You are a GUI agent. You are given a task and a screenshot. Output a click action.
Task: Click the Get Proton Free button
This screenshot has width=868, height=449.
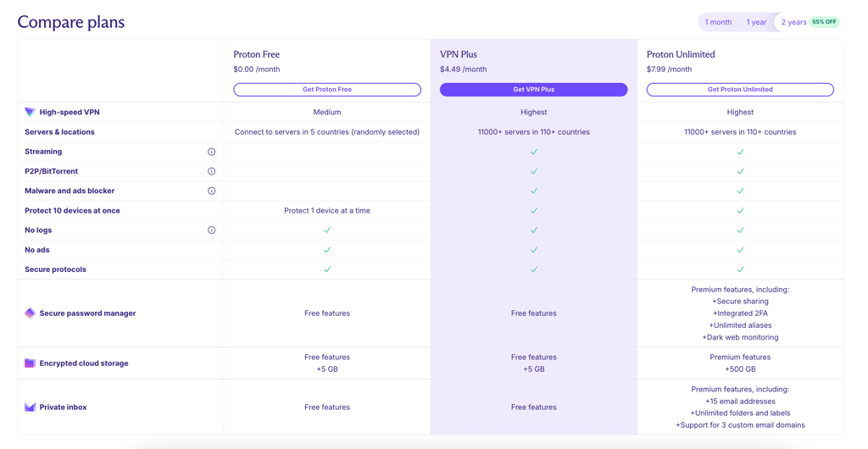327,90
